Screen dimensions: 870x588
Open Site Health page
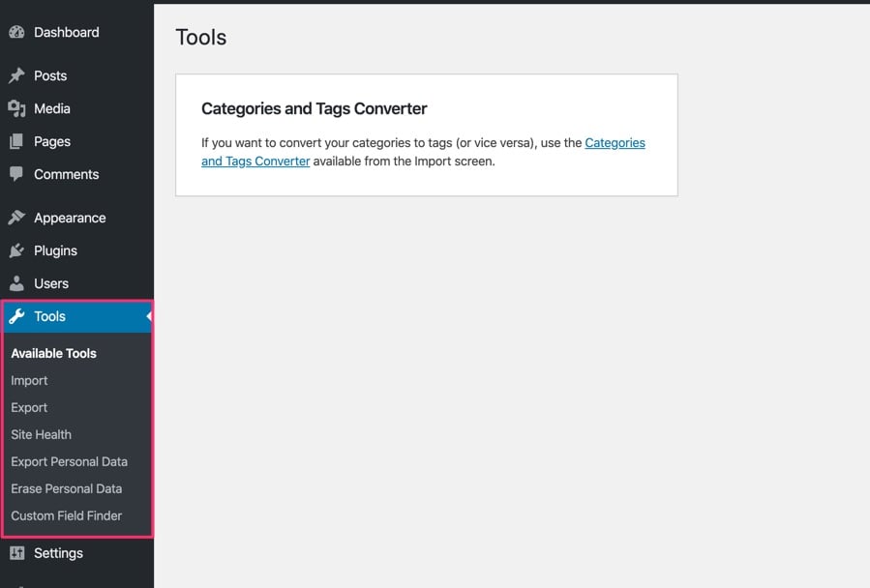click(x=42, y=434)
